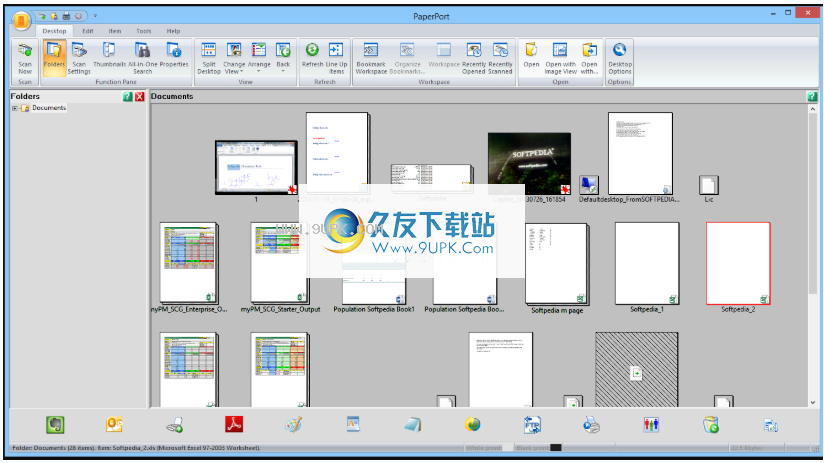Viewport: 824px width, 463px height.
Task: Select the Softpedia_1 thumbnail
Action: click(647, 263)
